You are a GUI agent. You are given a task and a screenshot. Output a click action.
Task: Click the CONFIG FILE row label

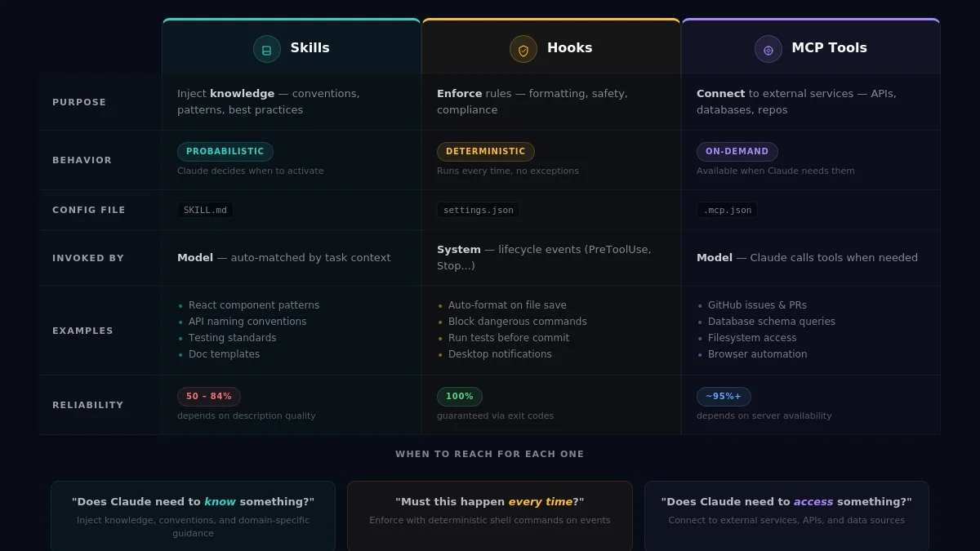point(89,210)
